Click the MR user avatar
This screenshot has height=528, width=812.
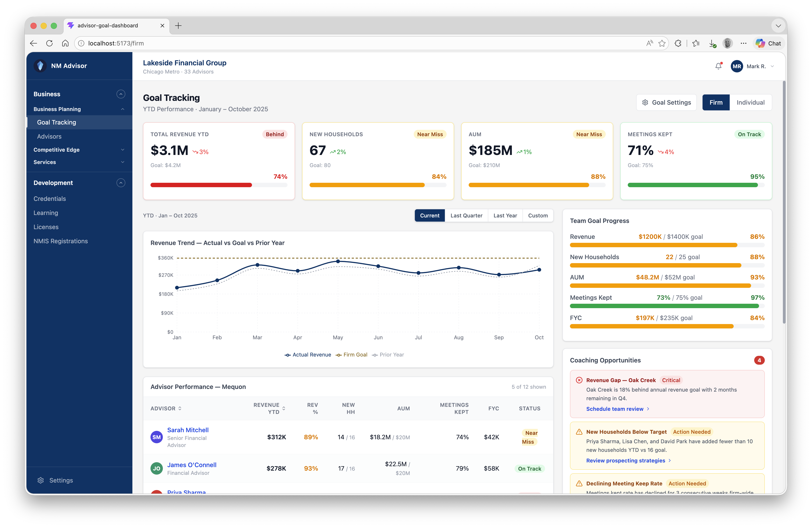tap(737, 66)
